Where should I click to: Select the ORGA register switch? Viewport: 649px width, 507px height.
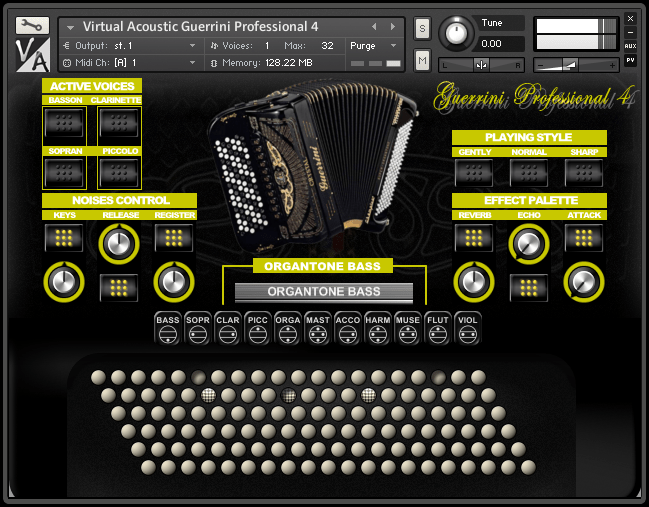(288, 329)
